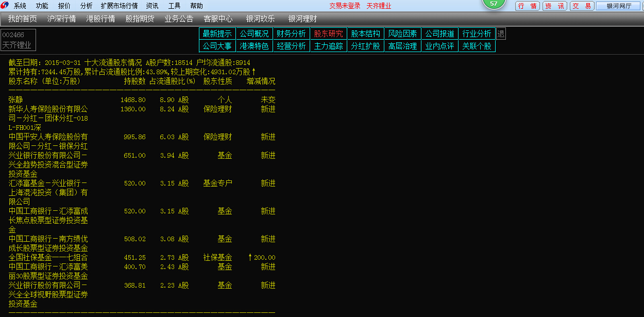Select the 公司大事 tab
The height and width of the screenshot is (317, 644).
pos(217,46)
